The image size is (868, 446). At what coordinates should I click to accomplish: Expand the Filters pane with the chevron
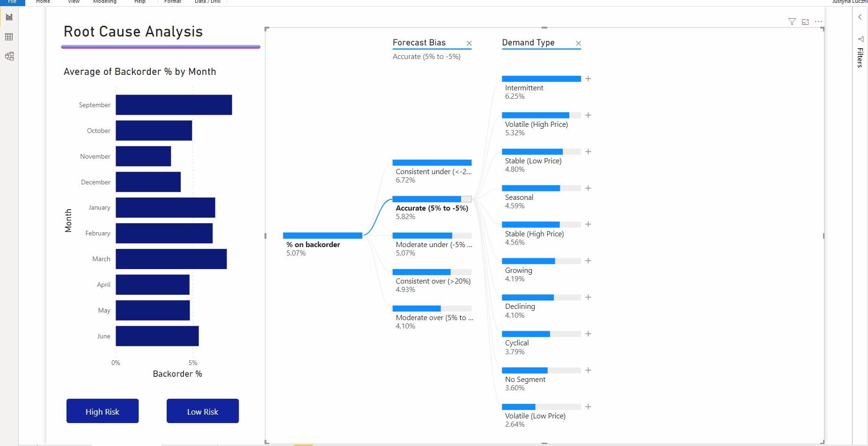(x=860, y=17)
